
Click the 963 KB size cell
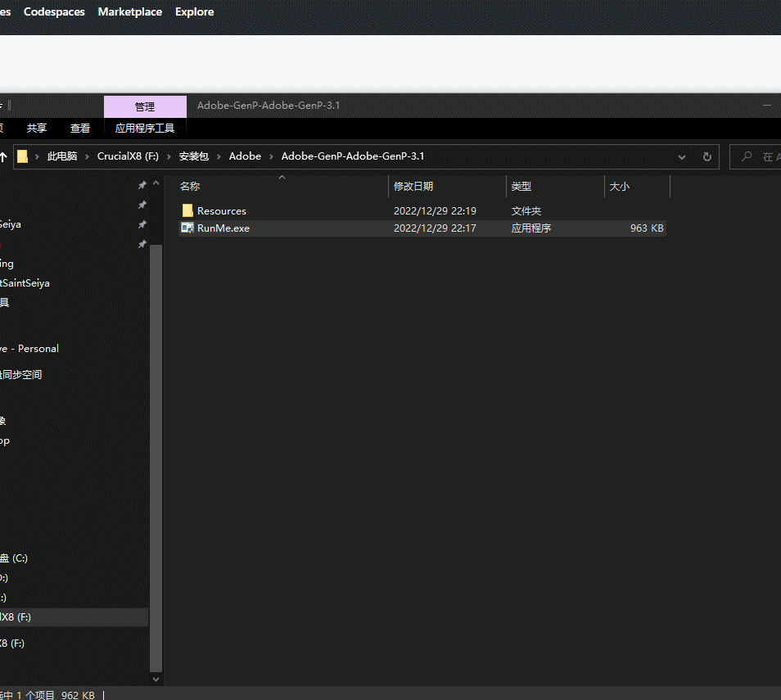point(647,228)
